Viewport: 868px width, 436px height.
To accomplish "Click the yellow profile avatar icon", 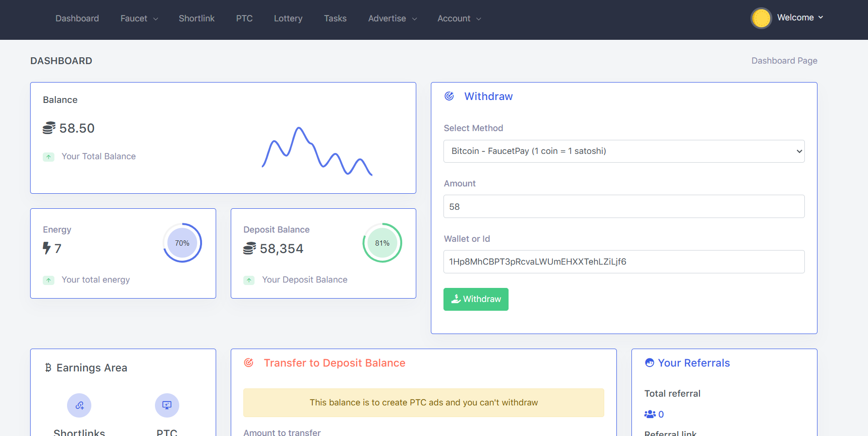I will [x=761, y=18].
